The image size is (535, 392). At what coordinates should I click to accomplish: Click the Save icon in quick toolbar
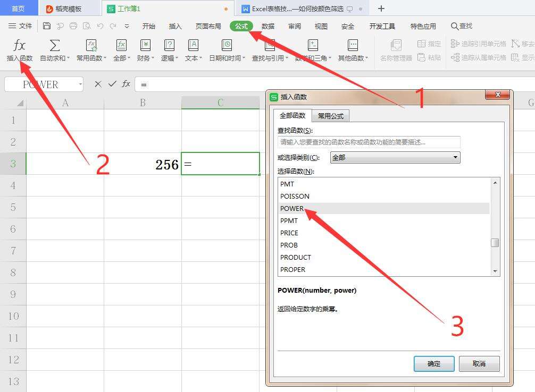47,26
